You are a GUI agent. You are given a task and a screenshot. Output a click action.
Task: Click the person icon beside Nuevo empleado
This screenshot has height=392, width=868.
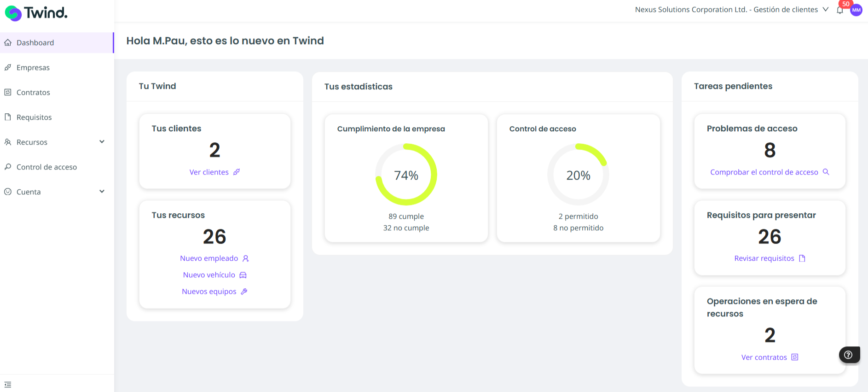coord(246,258)
